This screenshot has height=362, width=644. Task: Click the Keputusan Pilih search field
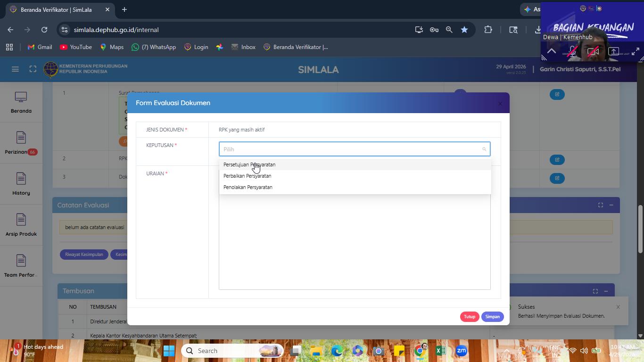[355, 149]
